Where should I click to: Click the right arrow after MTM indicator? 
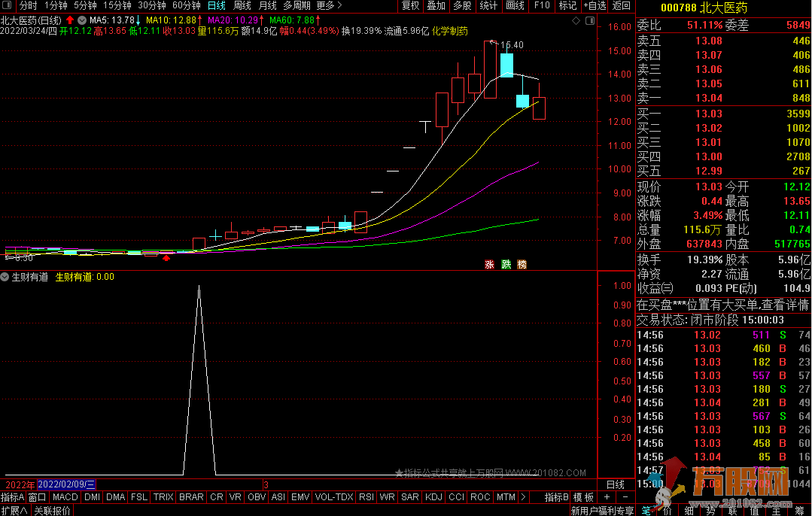click(x=523, y=497)
